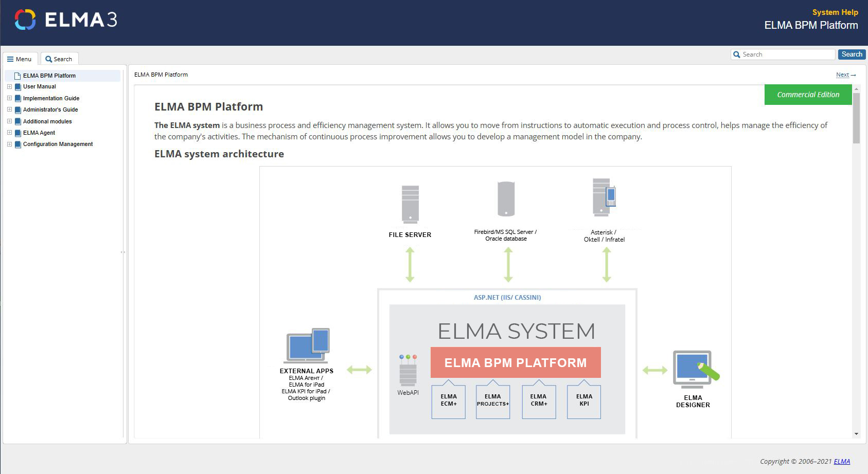Expand the Administrator's Guide node
This screenshot has height=474, width=868.
[9, 110]
